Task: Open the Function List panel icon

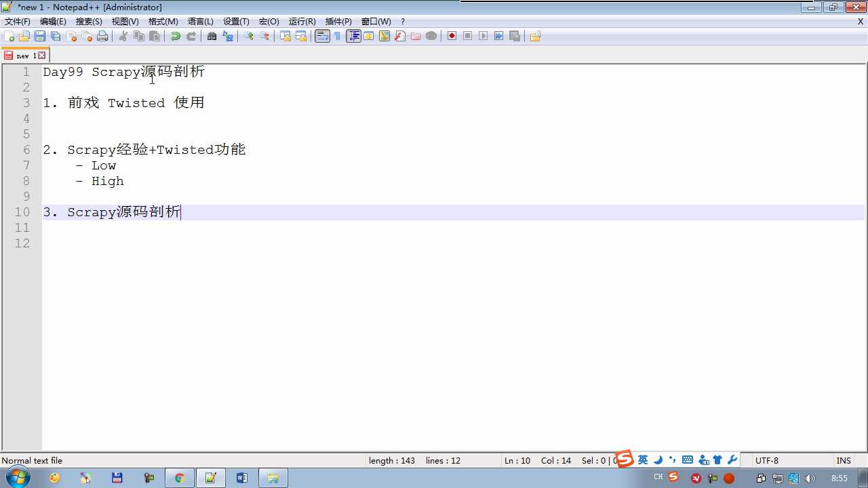Action: click(400, 37)
